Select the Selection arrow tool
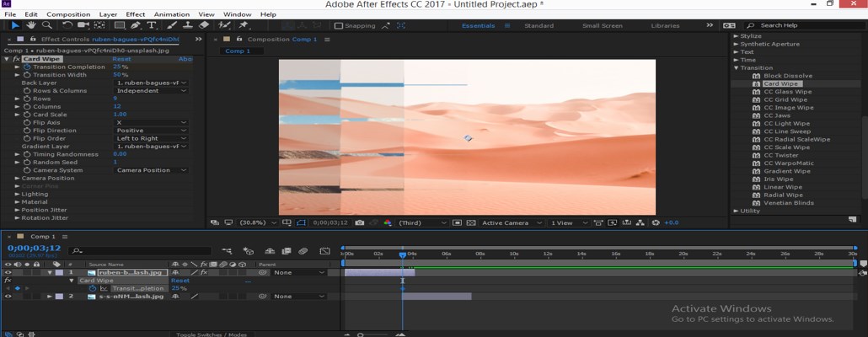868x337 pixels. coord(15,25)
